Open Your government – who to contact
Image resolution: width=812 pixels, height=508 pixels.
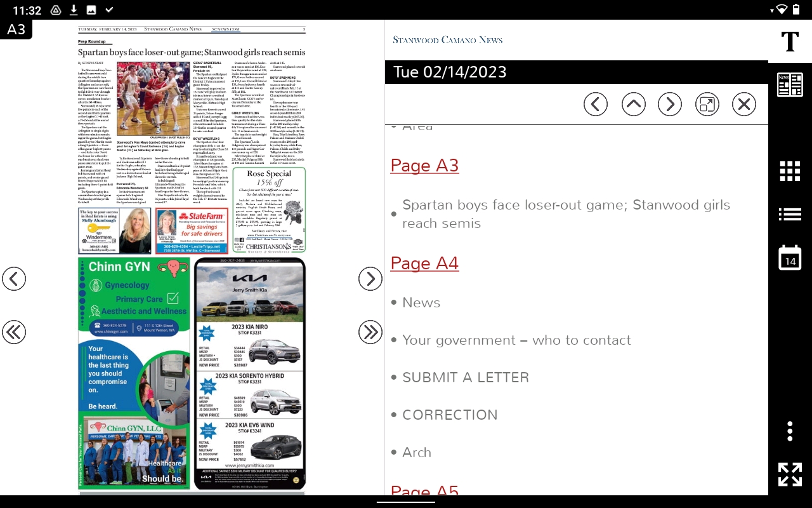(516, 340)
